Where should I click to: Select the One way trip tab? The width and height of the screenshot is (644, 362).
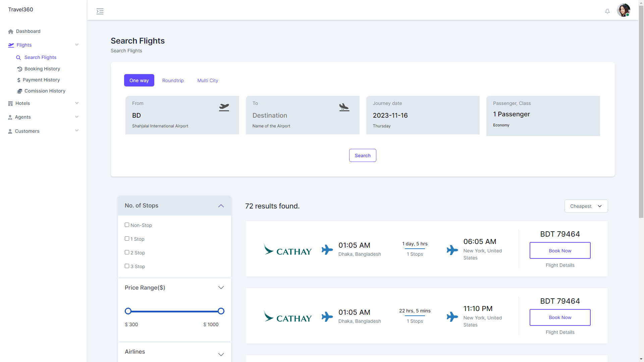click(139, 80)
